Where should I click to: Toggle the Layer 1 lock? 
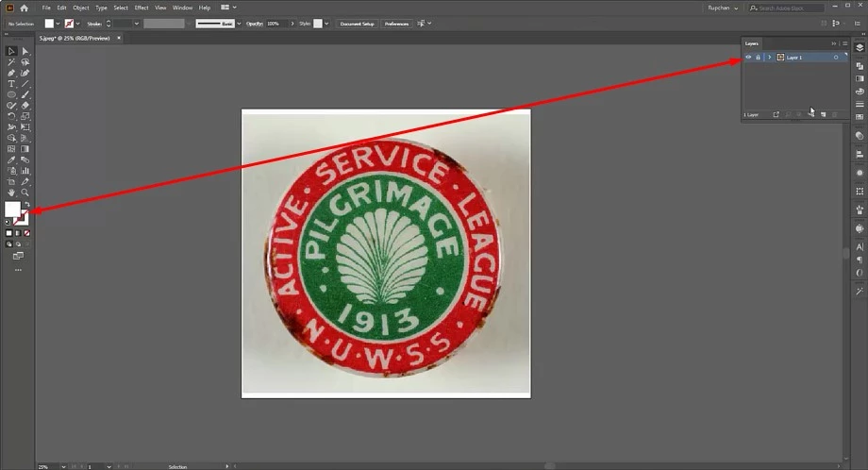coord(758,58)
